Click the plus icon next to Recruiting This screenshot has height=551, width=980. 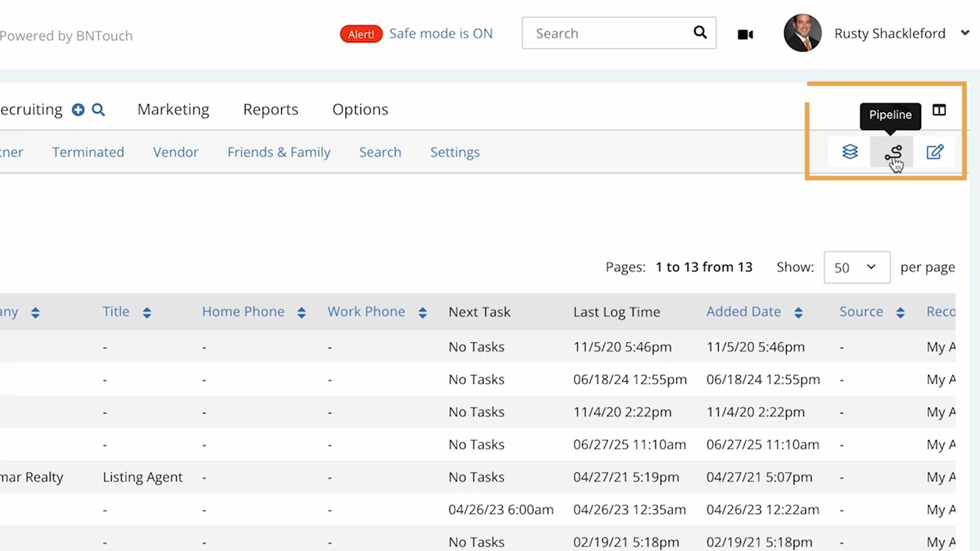click(x=78, y=109)
